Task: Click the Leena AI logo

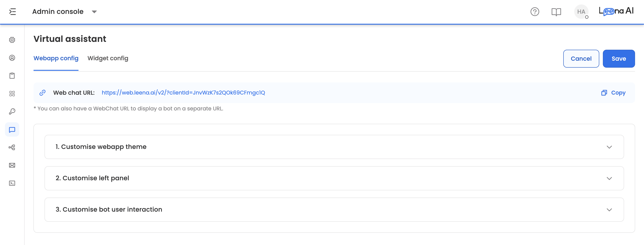Action: click(616, 11)
